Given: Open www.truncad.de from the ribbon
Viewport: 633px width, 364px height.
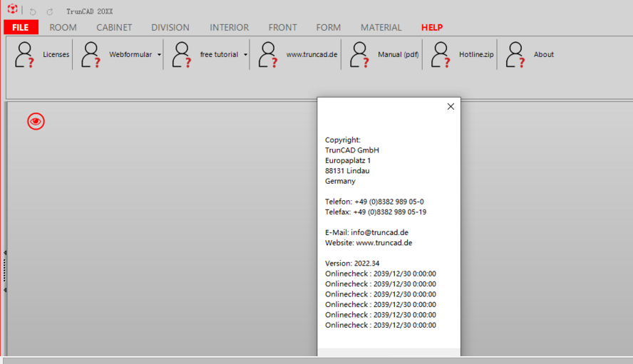Looking at the screenshot, I should point(297,54).
